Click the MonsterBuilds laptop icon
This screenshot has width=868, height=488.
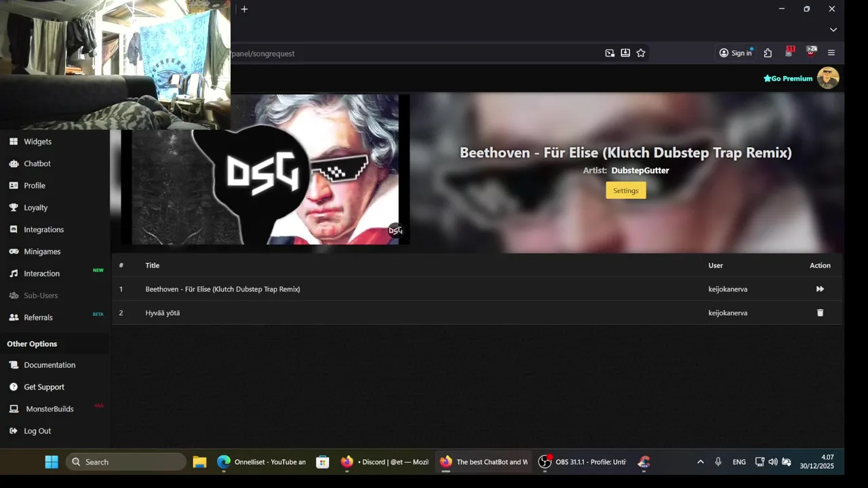pos(14,409)
